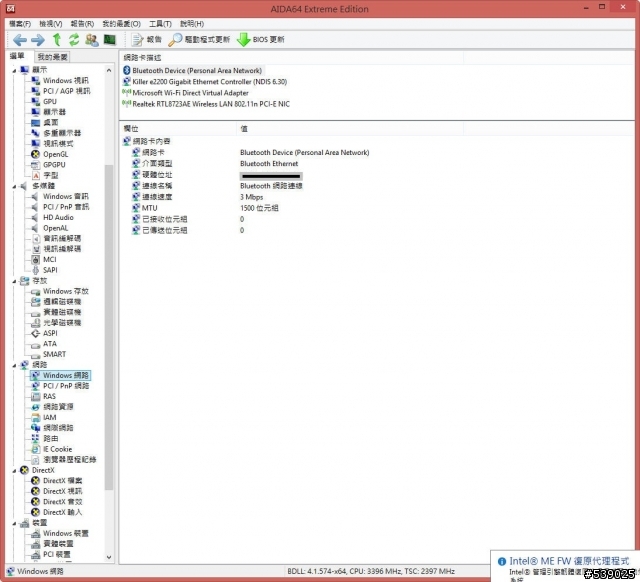Collapse the 存放 storage tree node
Image resolution: width=640 pixels, height=582 pixels.
pyautogui.click(x=14, y=281)
